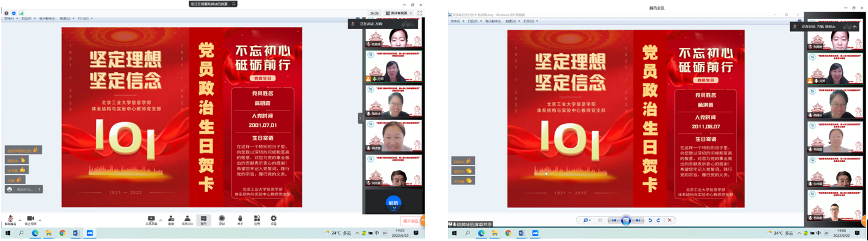
Task: Open the 打印(P) menu in left window
Action: point(28,18)
